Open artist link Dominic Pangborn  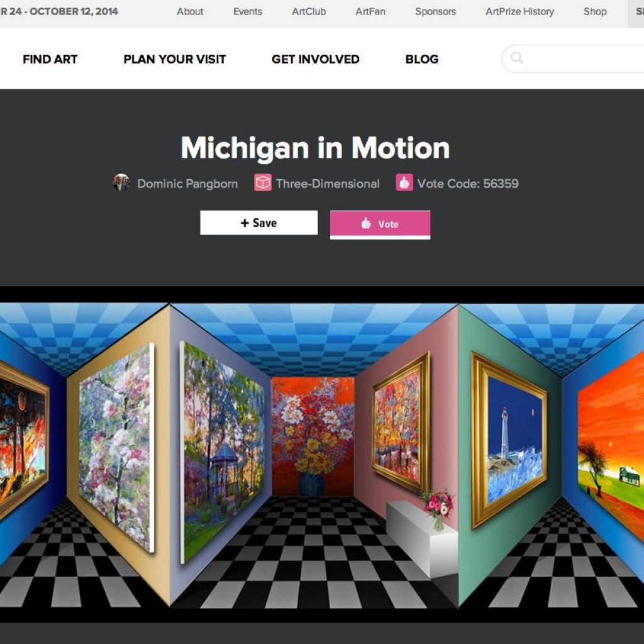pyautogui.click(x=187, y=184)
